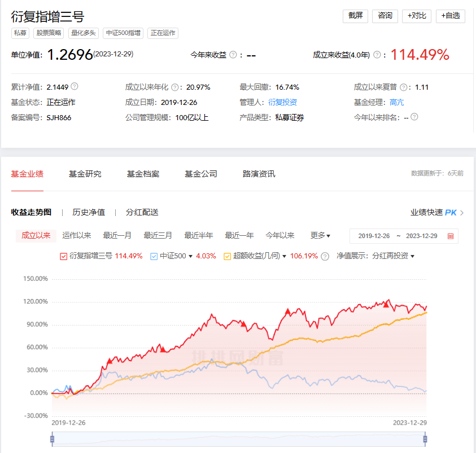Select 最近一月 period

[117, 236]
